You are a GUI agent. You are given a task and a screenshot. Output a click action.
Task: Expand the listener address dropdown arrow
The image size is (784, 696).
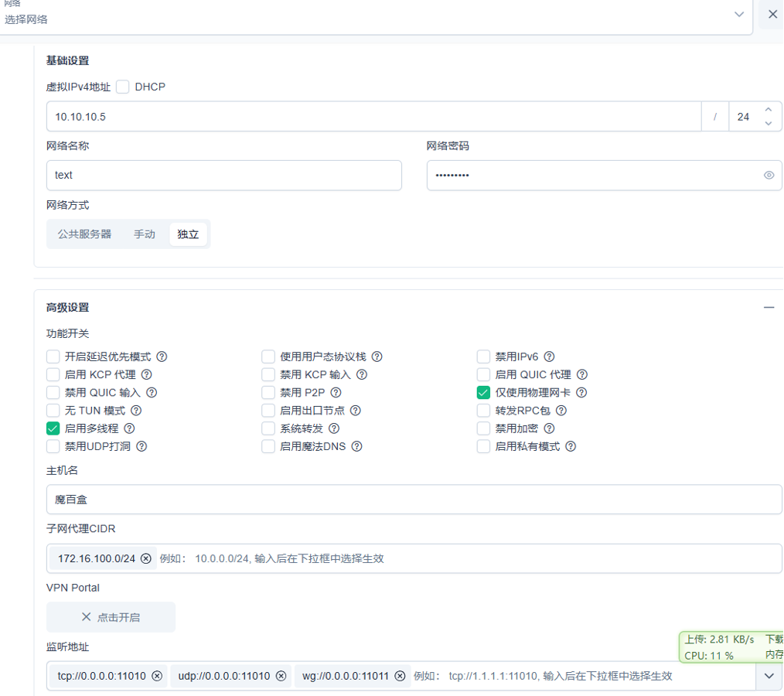(769, 676)
